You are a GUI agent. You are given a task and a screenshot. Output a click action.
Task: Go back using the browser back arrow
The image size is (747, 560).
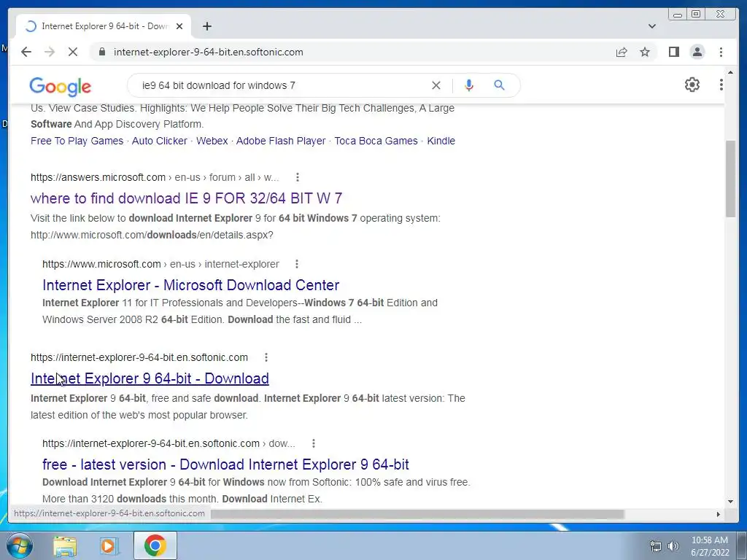(26, 52)
